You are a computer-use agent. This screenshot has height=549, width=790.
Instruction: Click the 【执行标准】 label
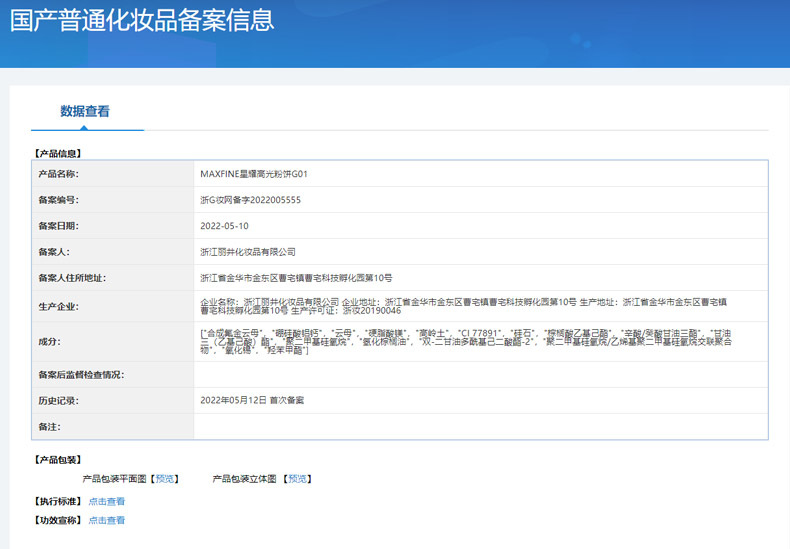[58, 502]
